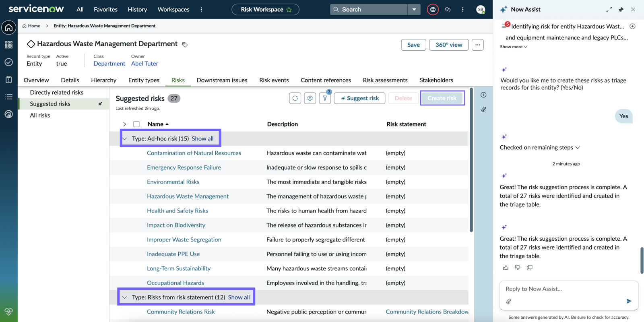644x322 pixels.
Task: Switch to the Overview tab
Action: tap(36, 80)
